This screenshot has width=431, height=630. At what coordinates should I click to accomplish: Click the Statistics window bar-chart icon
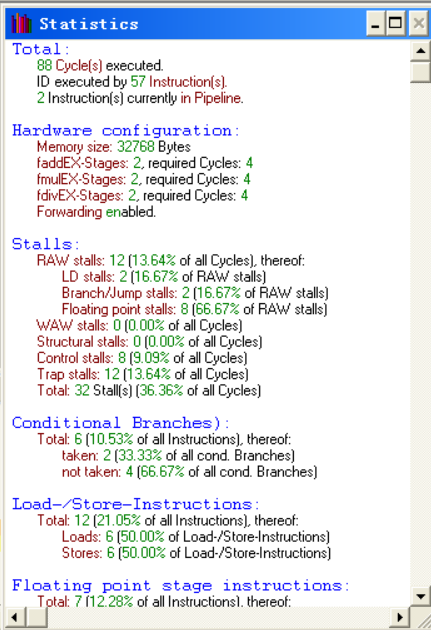click(21, 23)
